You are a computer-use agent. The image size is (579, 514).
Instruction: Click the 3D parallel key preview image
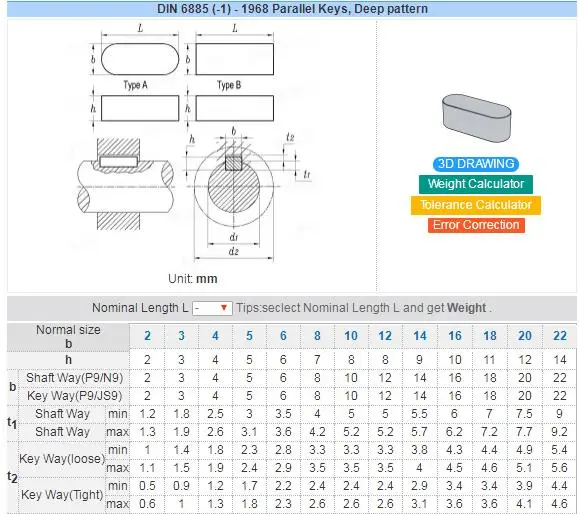pyautogui.click(x=476, y=118)
